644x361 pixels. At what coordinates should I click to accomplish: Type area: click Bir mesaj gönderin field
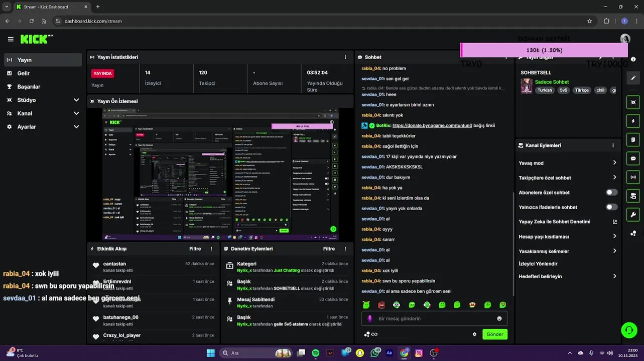pyautogui.click(x=434, y=318)
